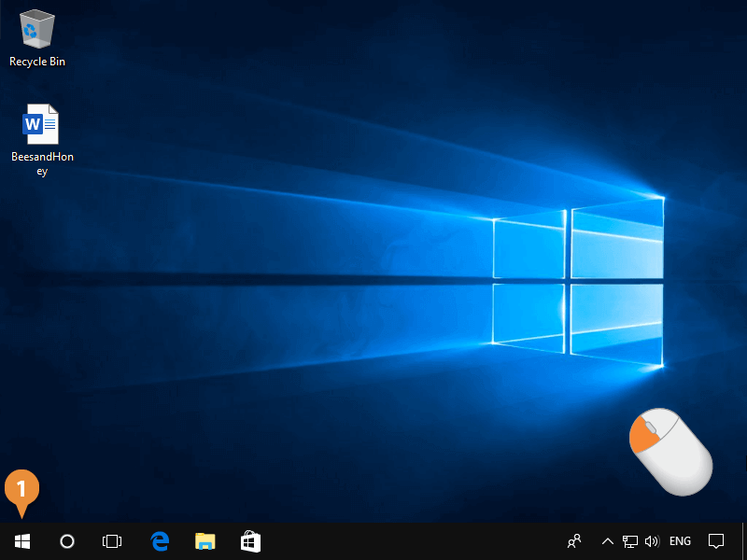Select the BeesandHoney Word document icon
This screenshot has height=560, width=747.
point(41,124)
